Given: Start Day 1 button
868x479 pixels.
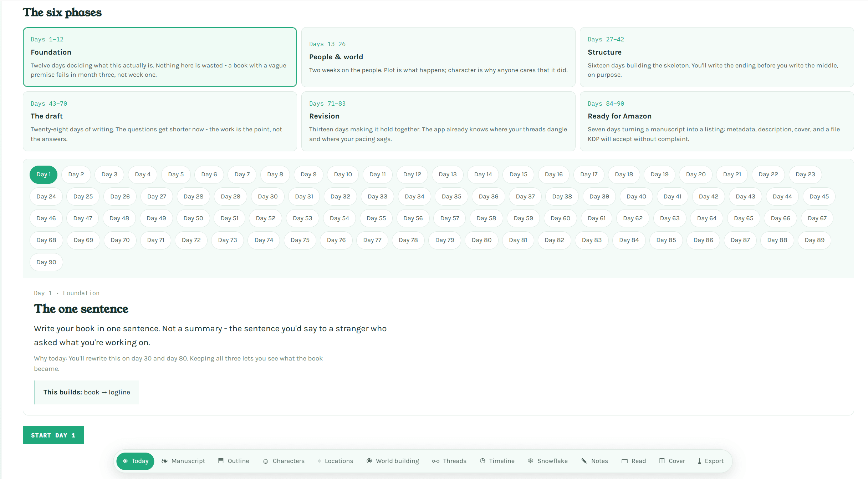Looking at the screenshot, I should point(53,435).
